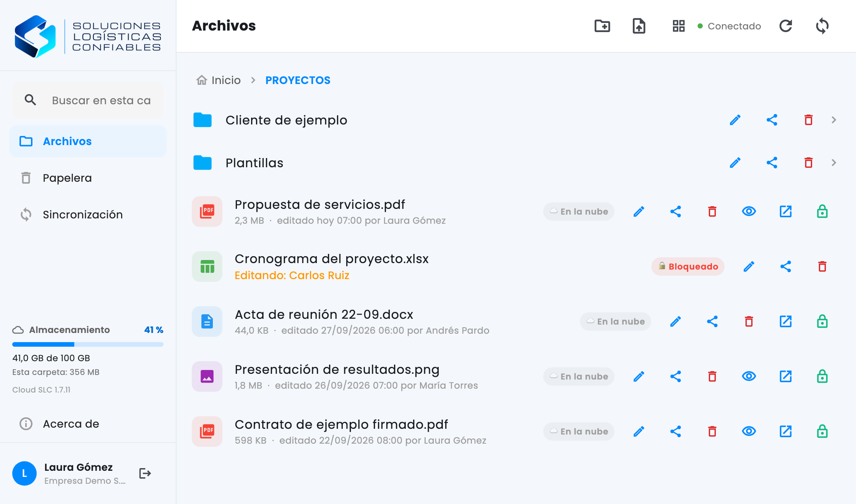Delete the Plantillas folder
This screenshot has height=504, width=856.
tap(809, 163)
